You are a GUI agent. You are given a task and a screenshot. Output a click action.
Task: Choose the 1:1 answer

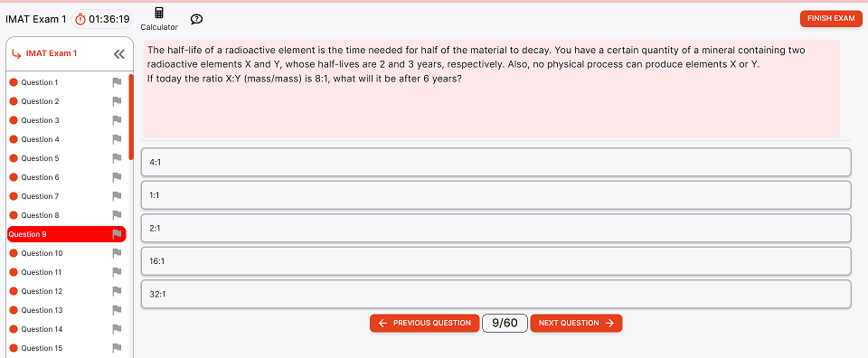point(496,194)
